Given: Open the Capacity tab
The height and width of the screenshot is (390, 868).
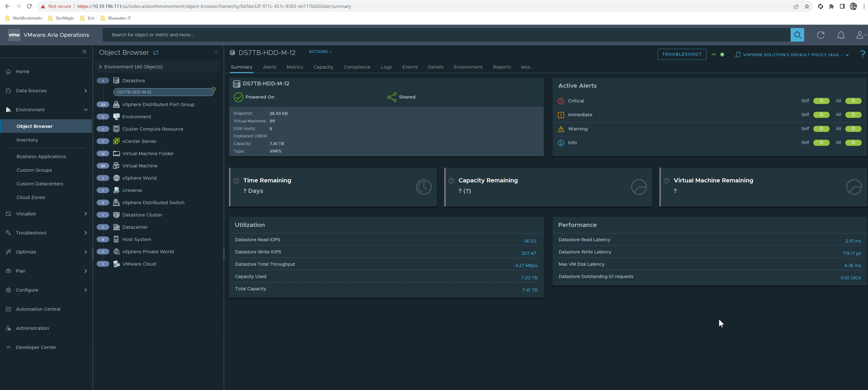Looking at the screenshot, I should click(323, 67).
